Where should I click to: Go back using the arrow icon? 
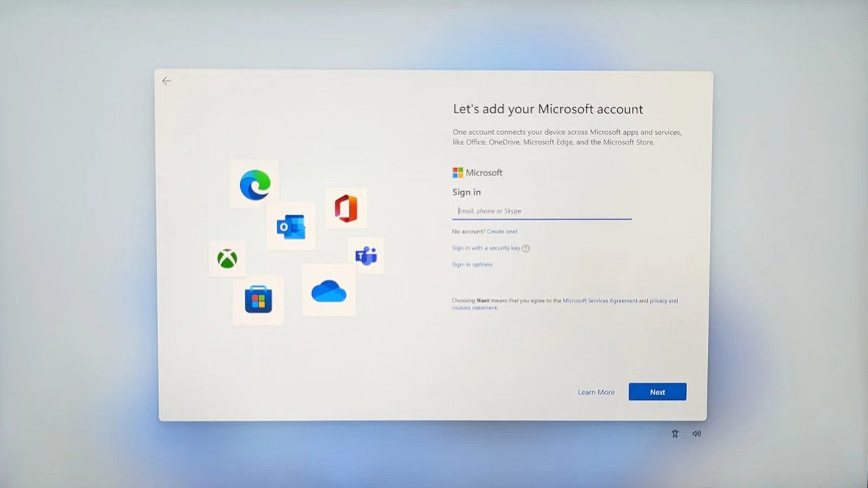click(166, 81)
